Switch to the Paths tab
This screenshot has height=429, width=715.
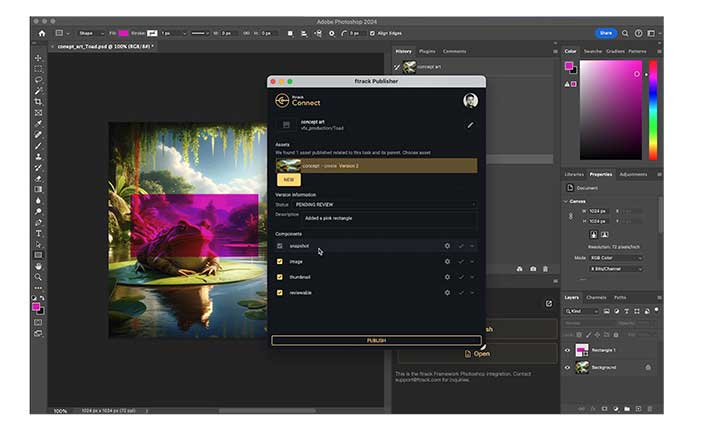[620, 298]
